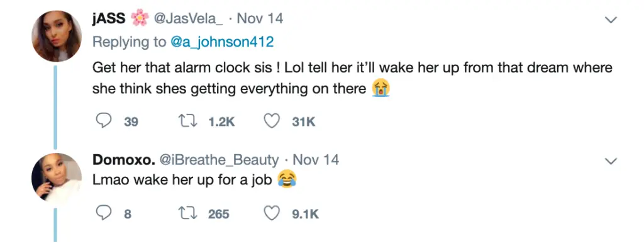This screenshot has width=644, height=243.
Task: Click the 1.2K retweet count
Action: (x=221, y=121)
